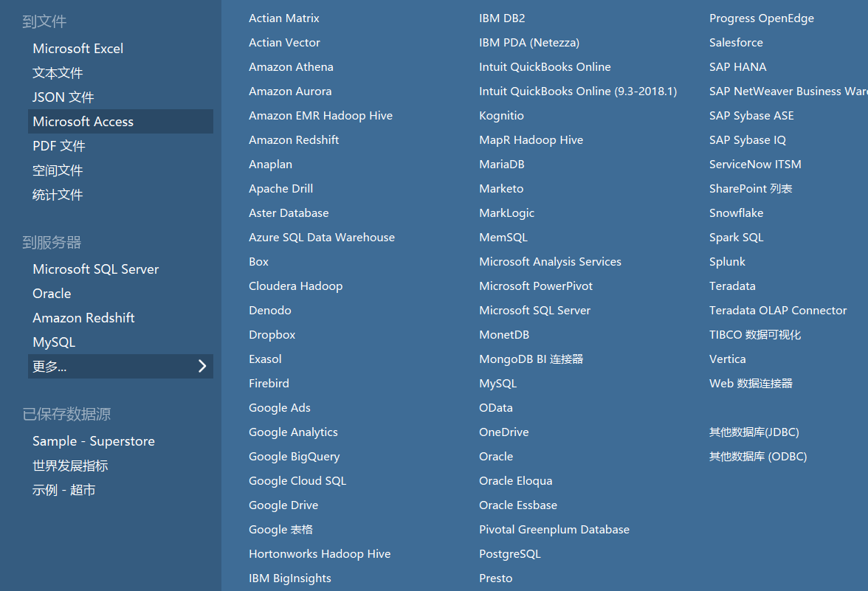Connect to PostgreSQL
This screenshot has height=591, width=868.
[510, 554]
